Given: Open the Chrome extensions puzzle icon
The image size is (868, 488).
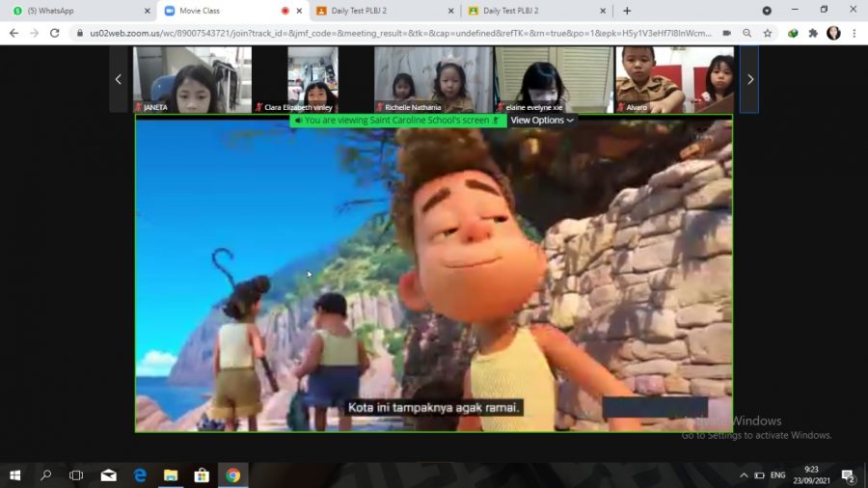Looking at the screenshot, I should [x=813, y=33].
